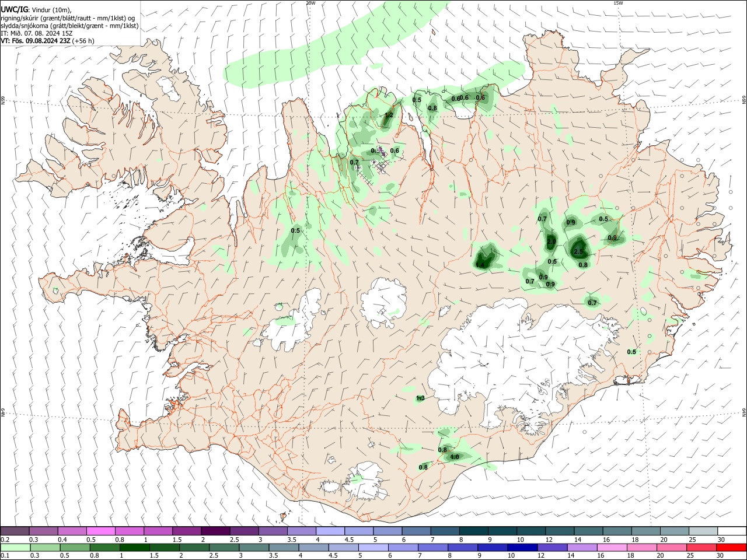This screenshot has width=747, height=560.
Task: Click the '1.2' value near the north coast
Action: tap(389, 116)
